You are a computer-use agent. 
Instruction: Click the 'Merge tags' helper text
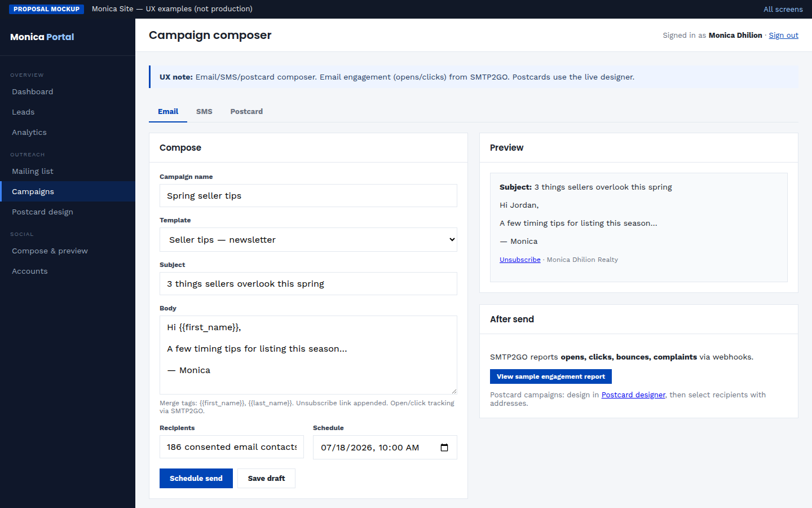click(x=307, y=407)
